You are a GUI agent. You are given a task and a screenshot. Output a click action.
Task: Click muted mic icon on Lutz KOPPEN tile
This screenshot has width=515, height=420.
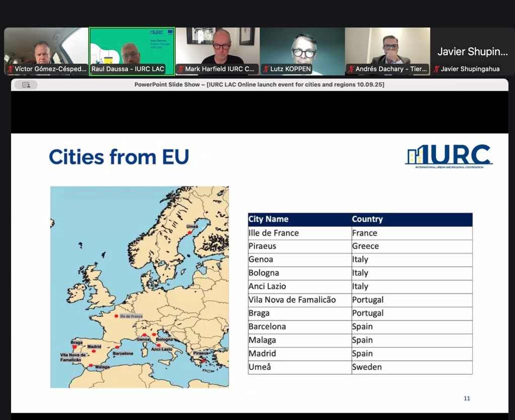pos(265,69)
